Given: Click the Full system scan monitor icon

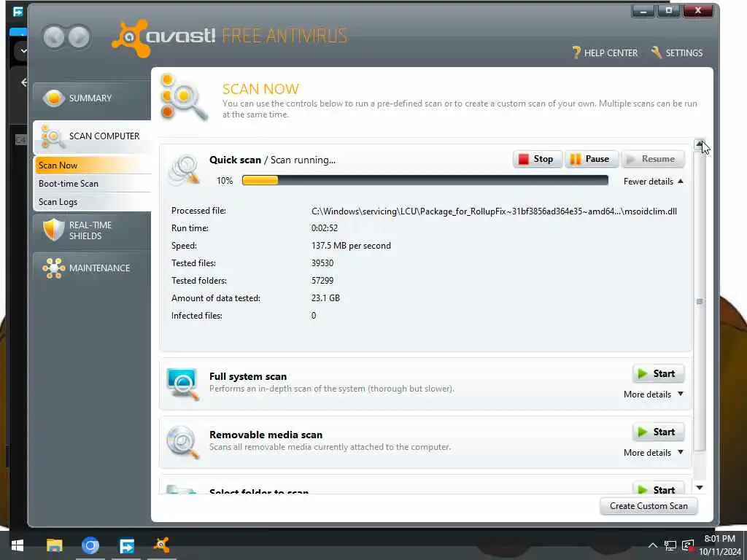Looking at the screenshot, I should point(182,384).
